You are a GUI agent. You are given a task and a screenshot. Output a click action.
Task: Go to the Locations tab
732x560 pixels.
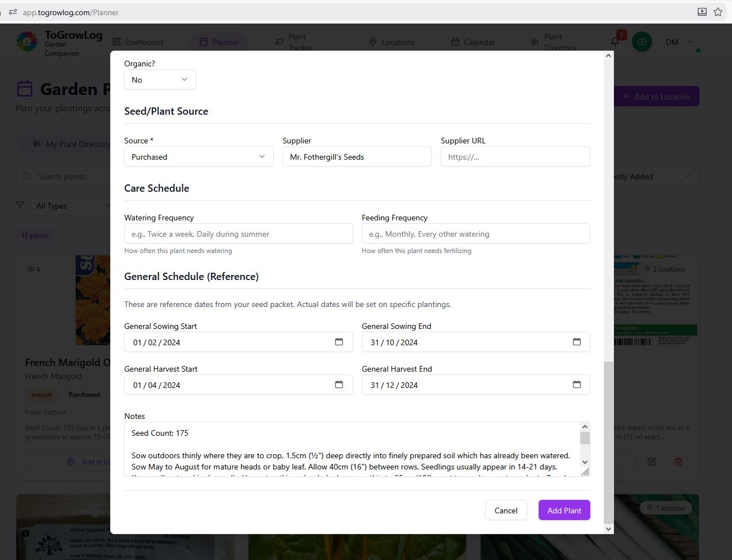[x=392, y=42]
